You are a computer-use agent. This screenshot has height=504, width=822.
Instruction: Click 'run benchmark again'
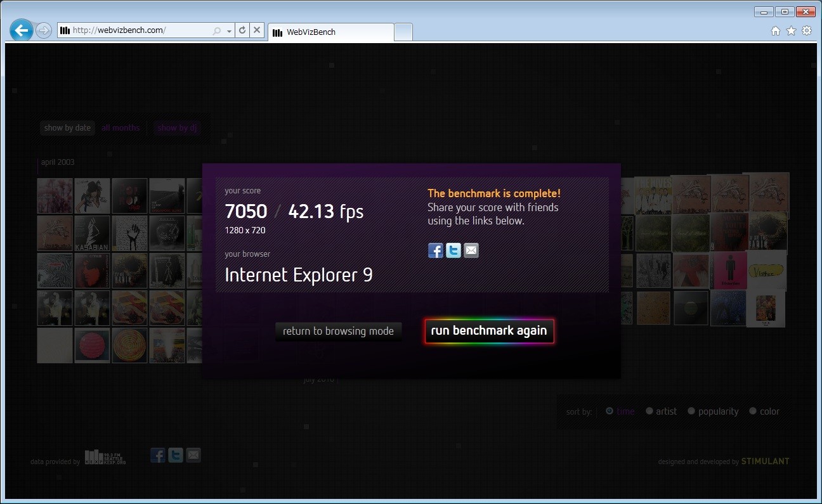(x=489, y=331)
